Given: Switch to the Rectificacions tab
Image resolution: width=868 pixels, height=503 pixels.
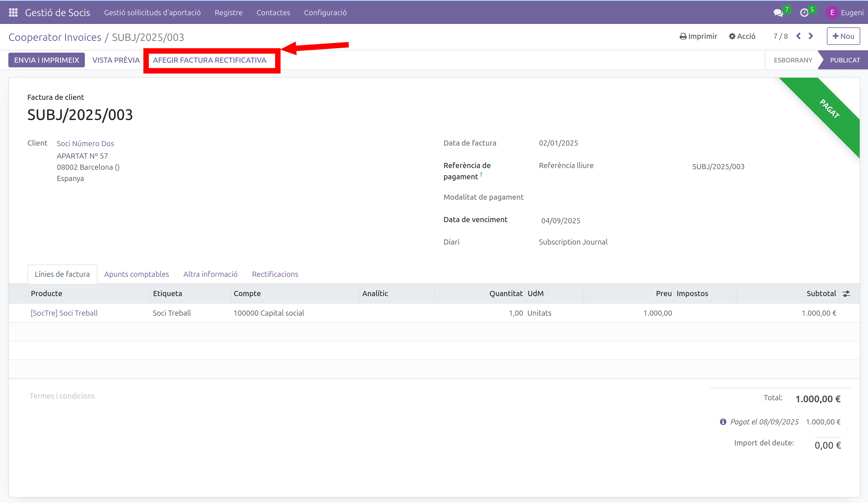Looking at the screenshot, I should pyautogui.click(x=275, y=274).
